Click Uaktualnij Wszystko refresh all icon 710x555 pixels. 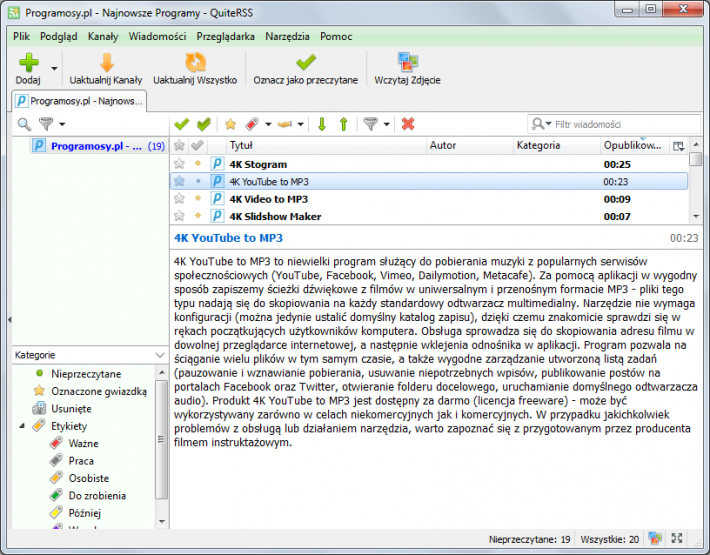point(195,62)
